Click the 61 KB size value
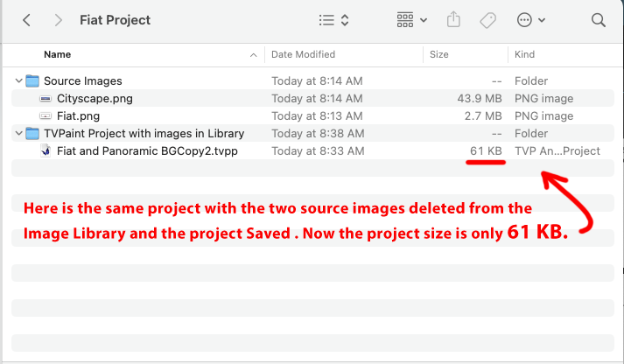Image resolution: width=624 pixels, height=364 pixels. point(486,150)
